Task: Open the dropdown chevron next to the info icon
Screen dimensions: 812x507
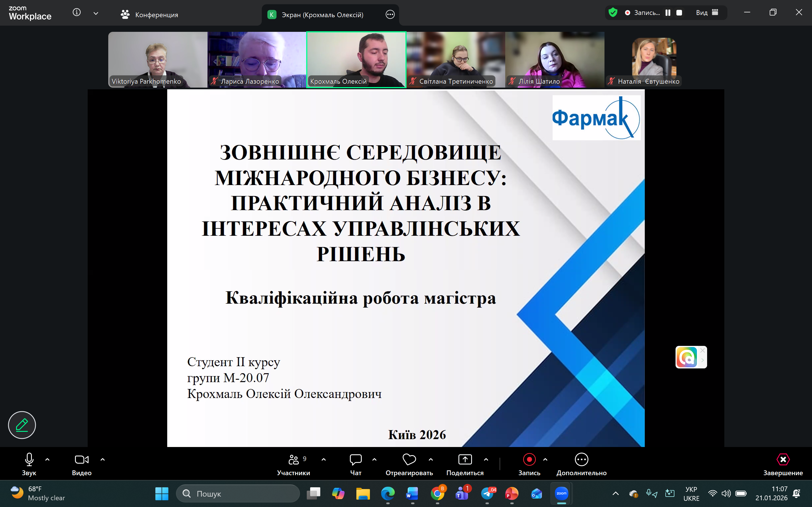Action: pos(96,14)
